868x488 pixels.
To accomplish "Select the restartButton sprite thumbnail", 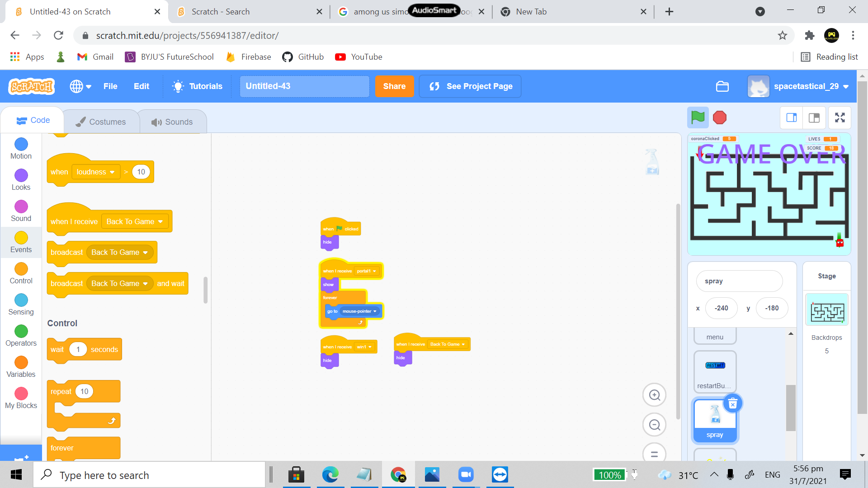I will [x=715, y=371].
